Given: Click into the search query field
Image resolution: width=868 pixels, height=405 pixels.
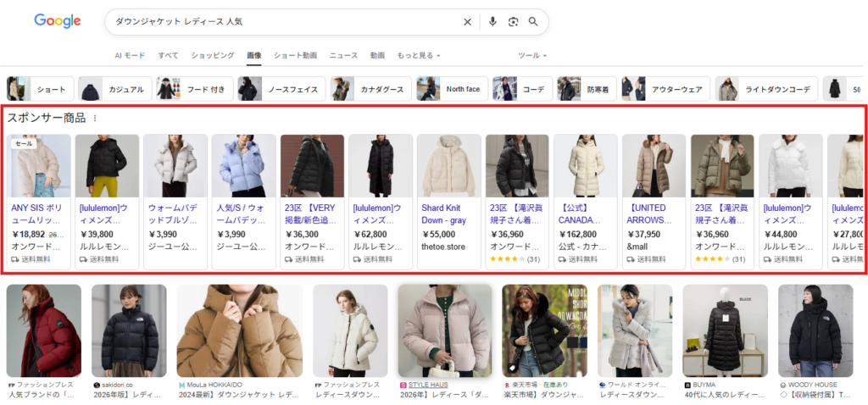Looking at the screenshot, I should tap(285, 21).
